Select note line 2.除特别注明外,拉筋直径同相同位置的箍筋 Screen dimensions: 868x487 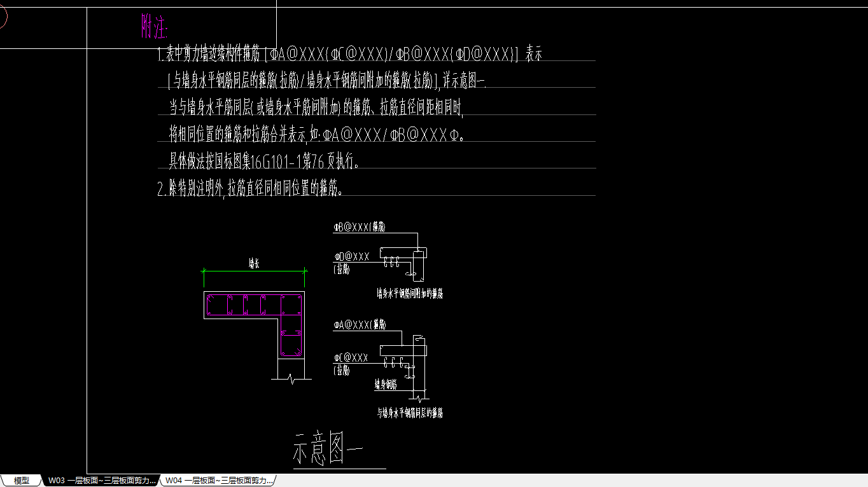[x=251, y=189]
